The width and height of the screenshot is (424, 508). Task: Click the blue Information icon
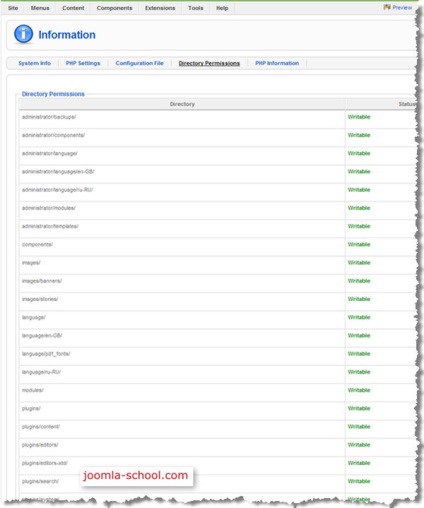click(23, 34)
